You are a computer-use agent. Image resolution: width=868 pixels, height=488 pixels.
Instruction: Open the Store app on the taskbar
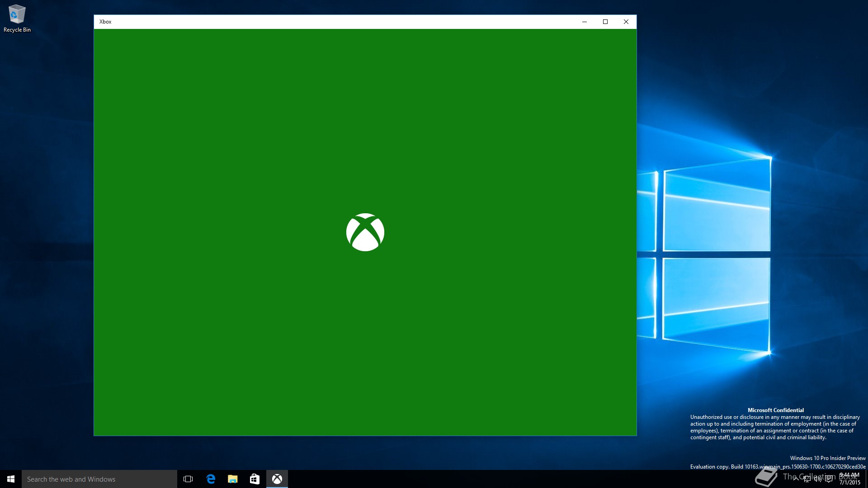pyautogui.click(x=255, y=479)
